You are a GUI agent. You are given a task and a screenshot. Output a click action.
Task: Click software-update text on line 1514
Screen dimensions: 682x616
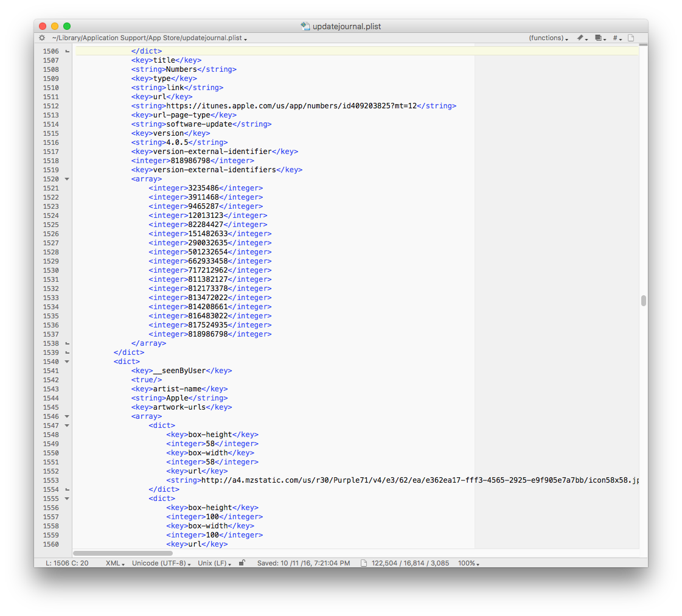[199, 124]
